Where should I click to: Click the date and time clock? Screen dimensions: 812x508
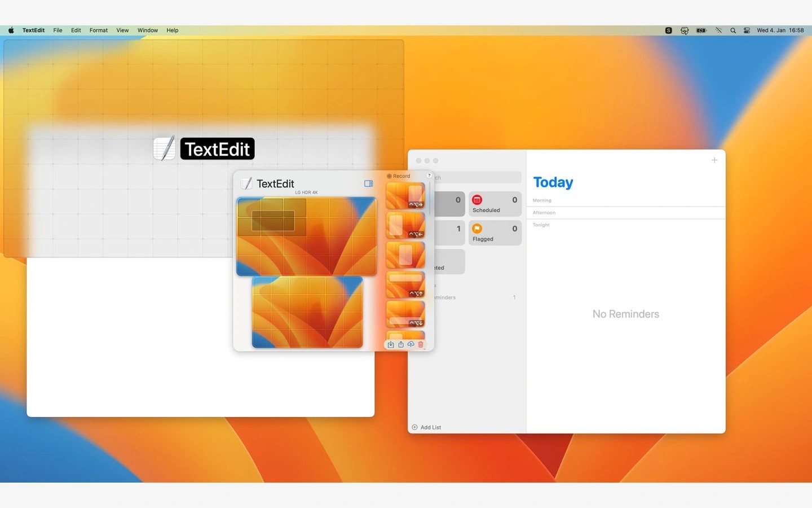point(780,30)
